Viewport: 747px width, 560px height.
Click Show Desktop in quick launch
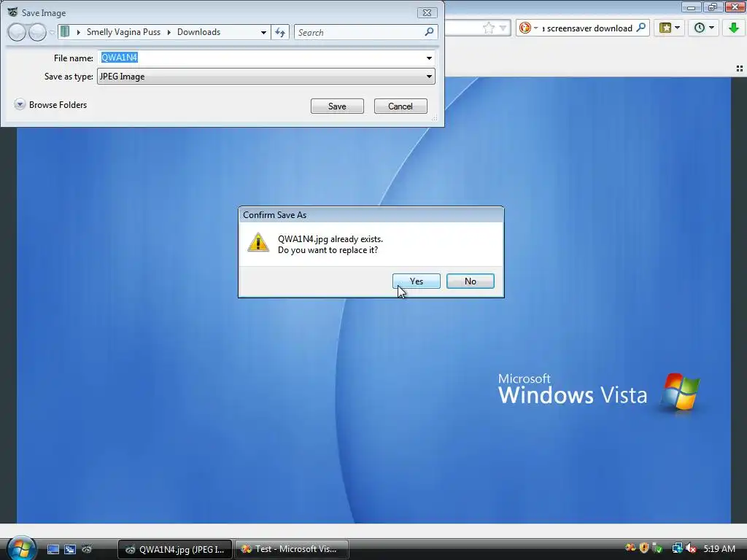pyautogui.click(x=53, y=550)
